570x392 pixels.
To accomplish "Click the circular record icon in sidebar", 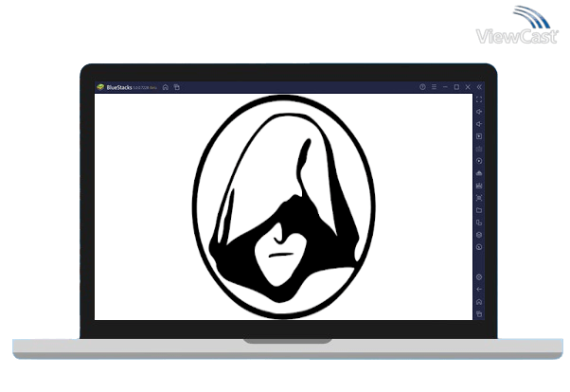I will point(479,161).
